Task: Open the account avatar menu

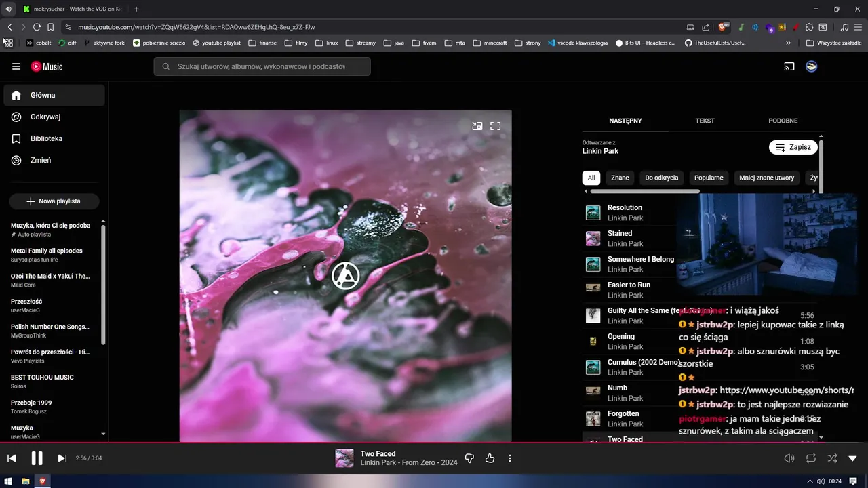Action: (x=811, y=66)
